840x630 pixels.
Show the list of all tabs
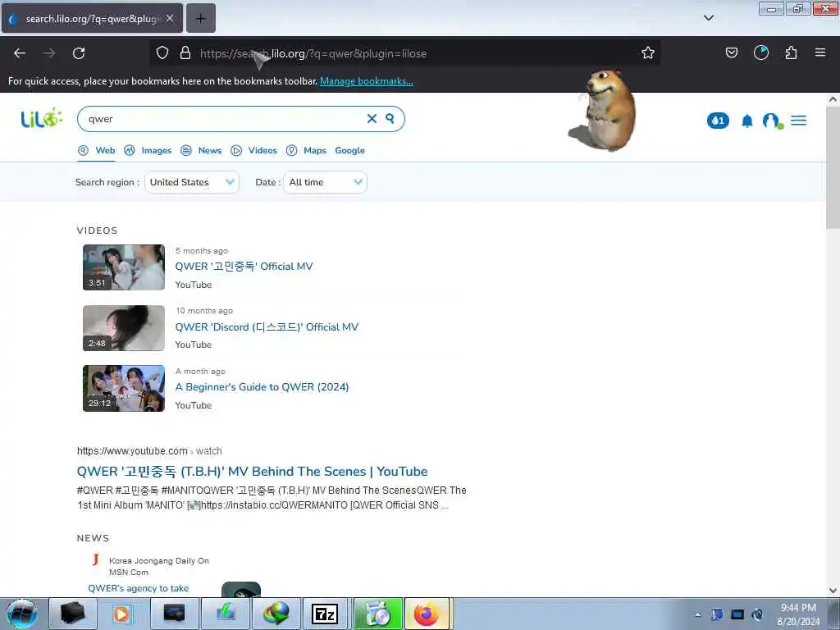click(x=708, y=18)
